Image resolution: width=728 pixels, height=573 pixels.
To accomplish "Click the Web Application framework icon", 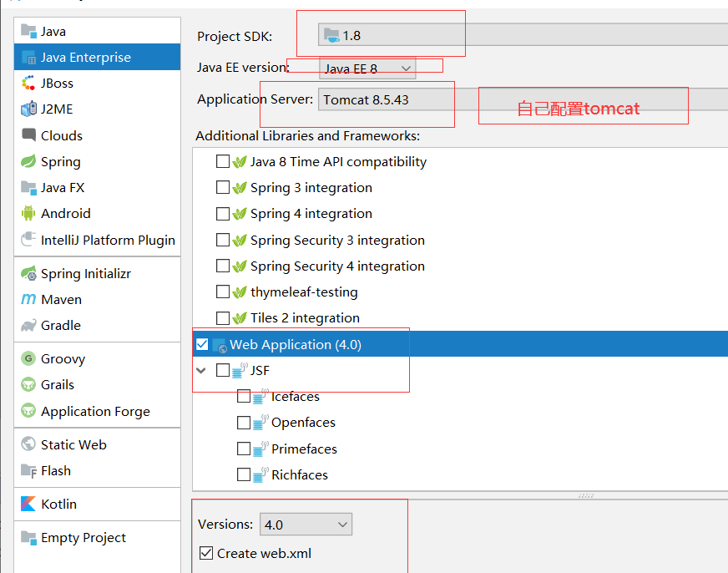I will pyautogui.click(x=220, y=346).
